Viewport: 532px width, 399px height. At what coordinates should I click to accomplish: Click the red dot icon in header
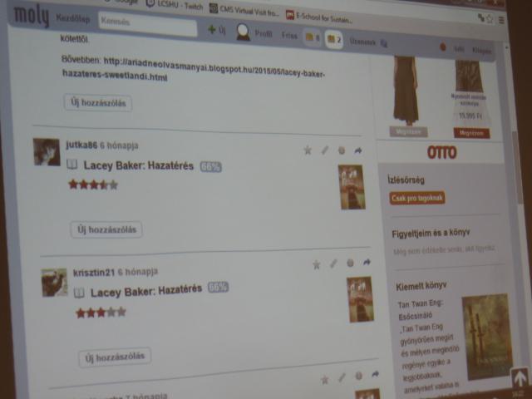pos(443,47)
